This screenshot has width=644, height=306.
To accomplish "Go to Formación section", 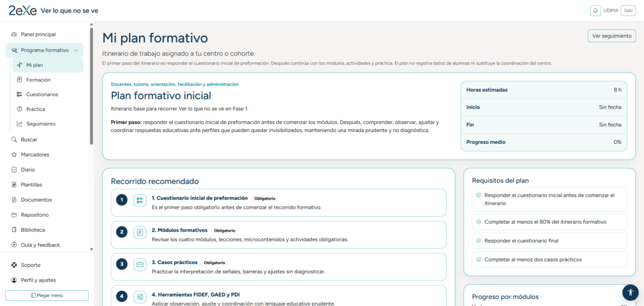I will pos(47,80).
